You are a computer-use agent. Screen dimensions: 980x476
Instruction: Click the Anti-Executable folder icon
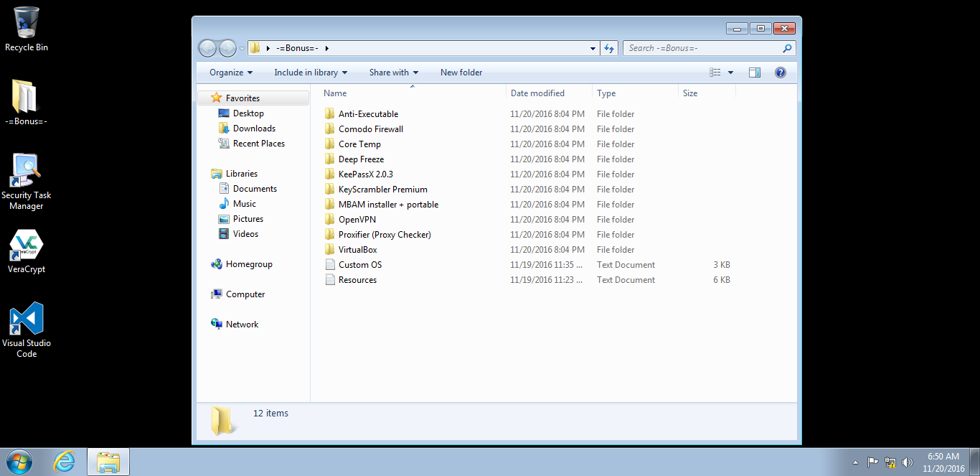point(329,114)
